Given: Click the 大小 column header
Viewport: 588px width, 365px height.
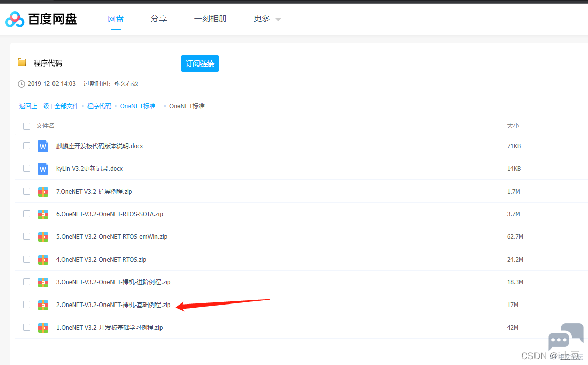Looking at the screenshot, I should point(513,126).
